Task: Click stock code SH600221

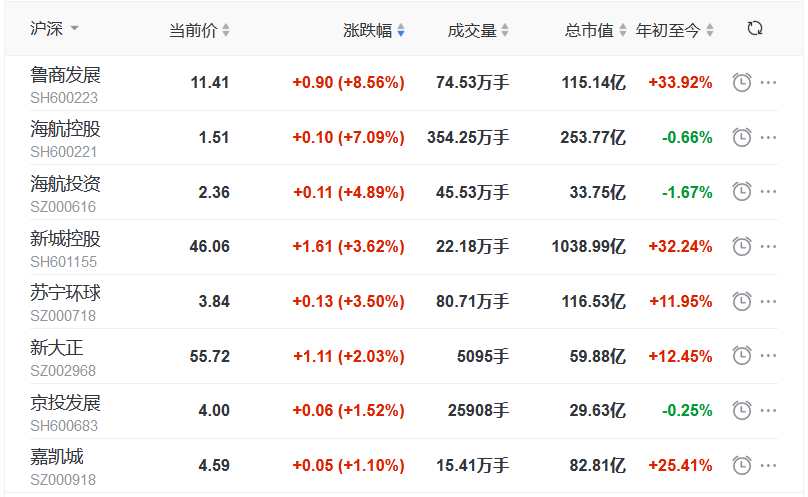Action: click(x=63, y=152)
